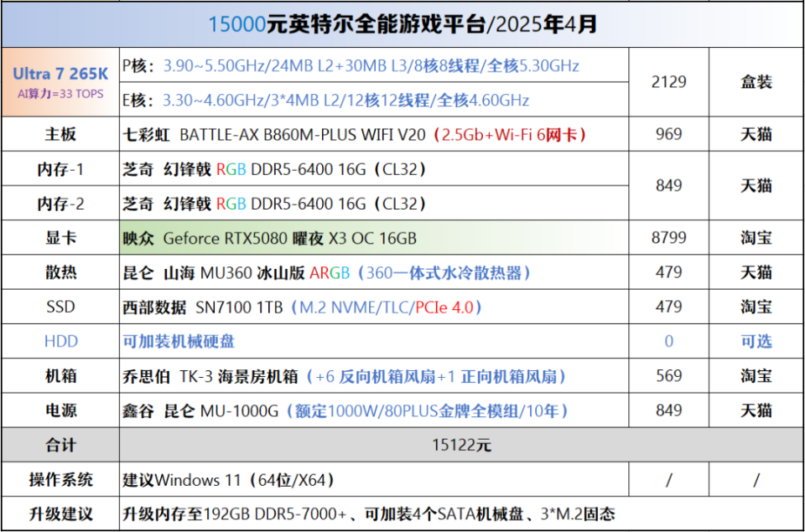Select the "主板" row label
This screenshot has width=805, height=532.
[60, 134]
